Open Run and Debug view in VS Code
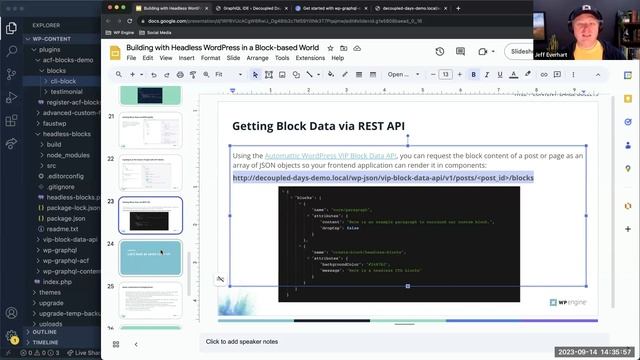This screenshot has width=640, height=360. pos(11,98)
